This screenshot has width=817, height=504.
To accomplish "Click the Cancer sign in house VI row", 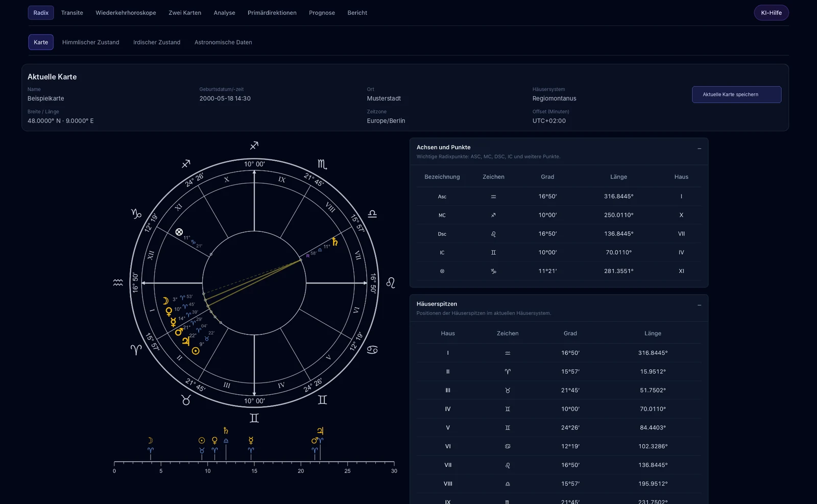I will [508, 446].
